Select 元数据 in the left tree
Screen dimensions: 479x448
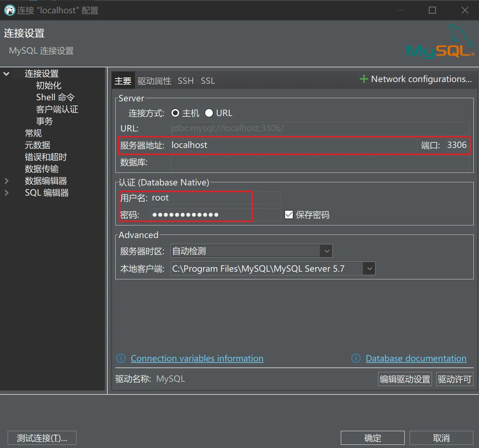click(x=38, y=145)
